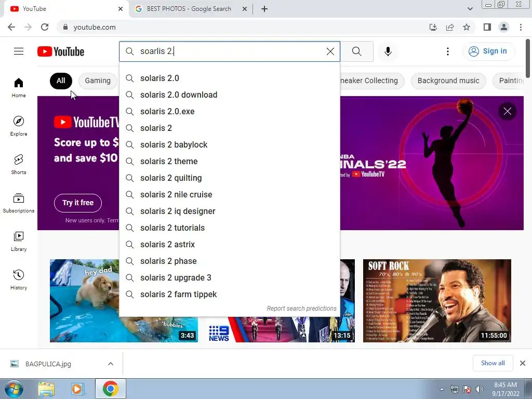The width and height of the screenshot is (532, 399).
Task: Choose suggestion 'solaris 2.0'
Action: 229,78
